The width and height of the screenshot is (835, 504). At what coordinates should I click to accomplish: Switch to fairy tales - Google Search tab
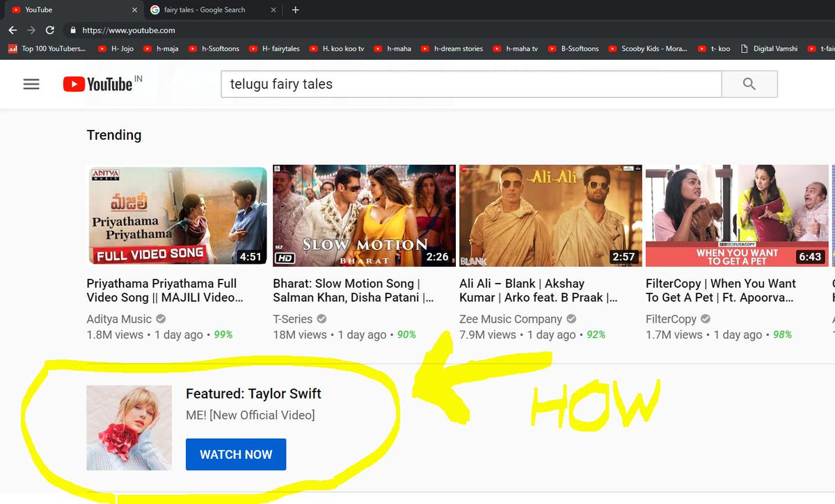212,10
